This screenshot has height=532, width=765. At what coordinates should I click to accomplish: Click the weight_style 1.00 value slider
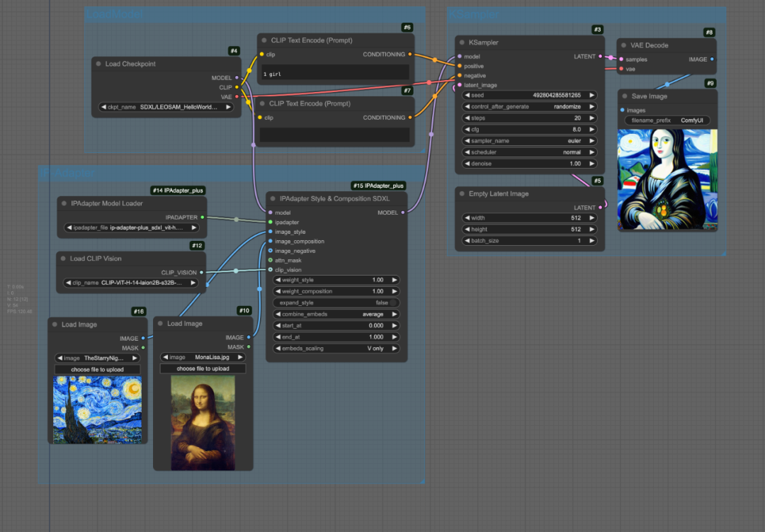click(336, 280)
